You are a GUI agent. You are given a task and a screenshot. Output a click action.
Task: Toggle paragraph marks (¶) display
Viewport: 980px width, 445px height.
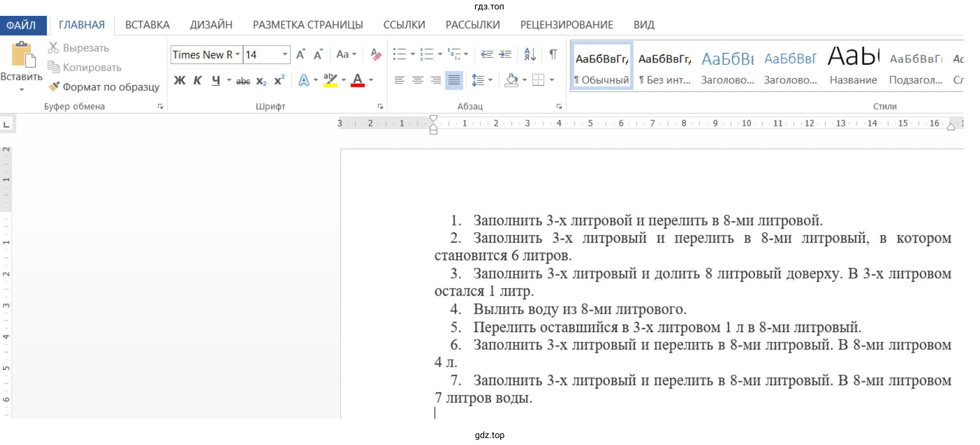coord(553,54)
